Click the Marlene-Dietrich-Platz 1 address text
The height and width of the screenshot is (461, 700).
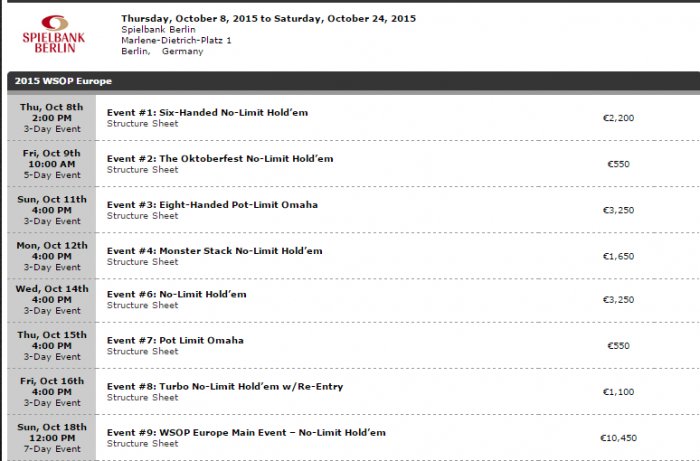176,40
